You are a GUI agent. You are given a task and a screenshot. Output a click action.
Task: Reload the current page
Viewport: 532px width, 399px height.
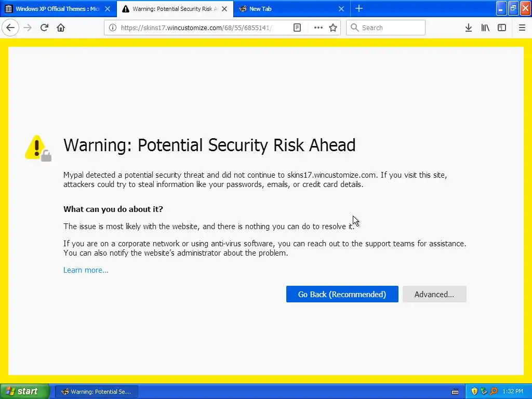click(x=45, y=28)
